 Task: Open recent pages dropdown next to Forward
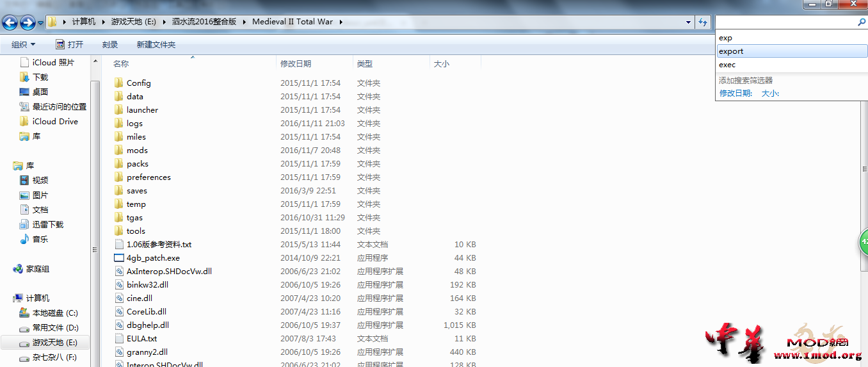41,24
